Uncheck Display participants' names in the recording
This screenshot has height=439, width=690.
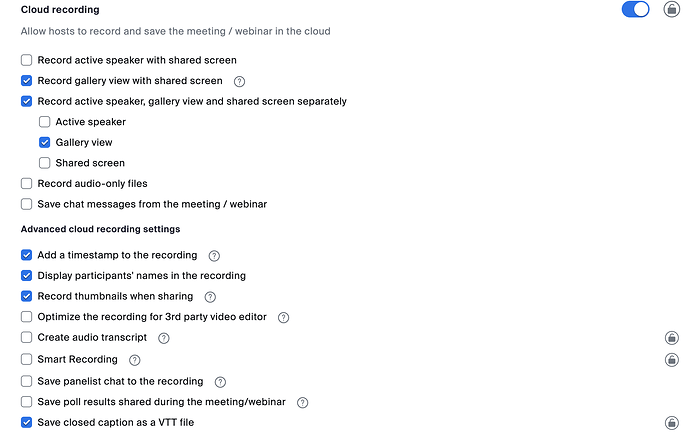pos(27,275)
